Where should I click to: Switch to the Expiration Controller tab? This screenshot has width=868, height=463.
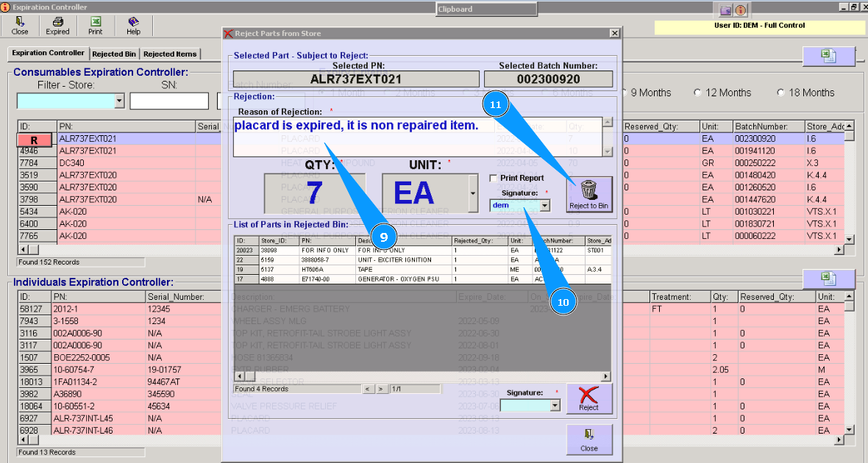48,53
